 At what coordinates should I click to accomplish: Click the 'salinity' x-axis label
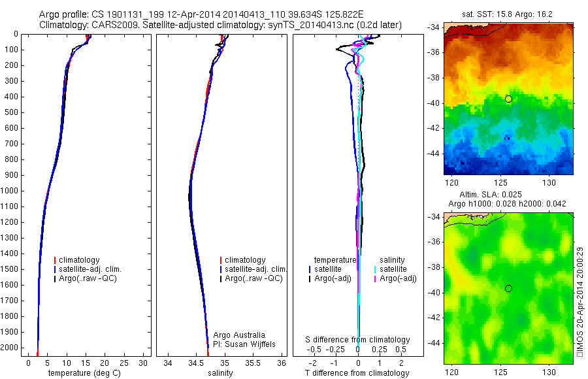pos(220,373)
